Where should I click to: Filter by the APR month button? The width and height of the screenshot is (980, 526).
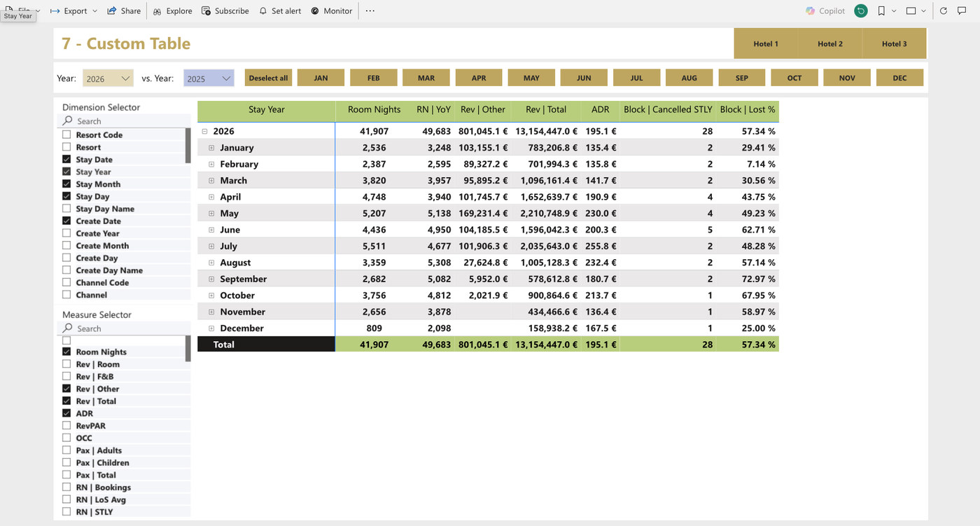click(479, 78)
